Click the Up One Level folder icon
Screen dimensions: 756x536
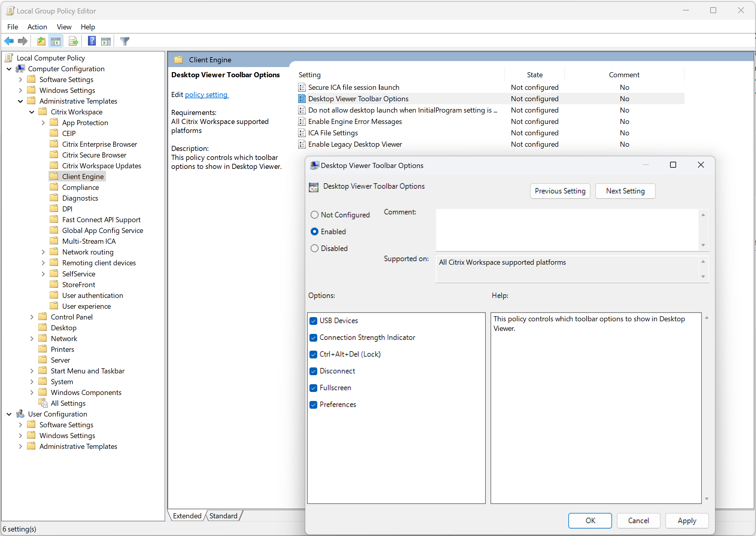tap(41, 41)
